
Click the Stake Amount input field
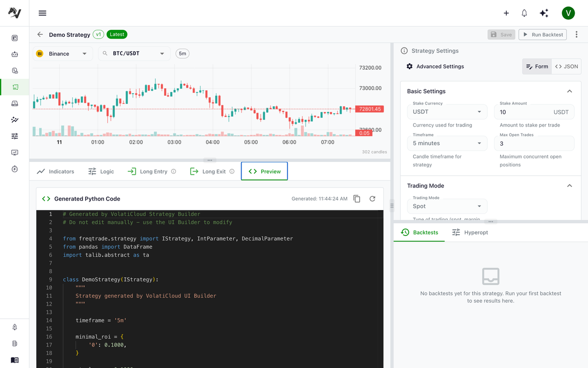(534, 112)
